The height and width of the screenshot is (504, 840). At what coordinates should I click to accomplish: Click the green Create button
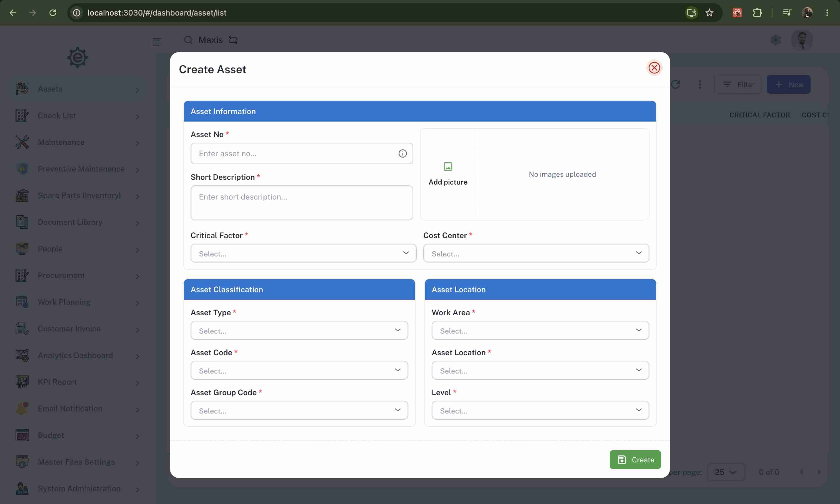click(x=635, y=460)
